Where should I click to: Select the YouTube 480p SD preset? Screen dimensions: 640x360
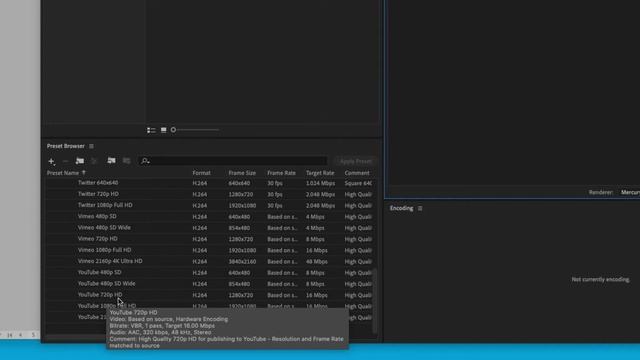(x=100, y=272)
